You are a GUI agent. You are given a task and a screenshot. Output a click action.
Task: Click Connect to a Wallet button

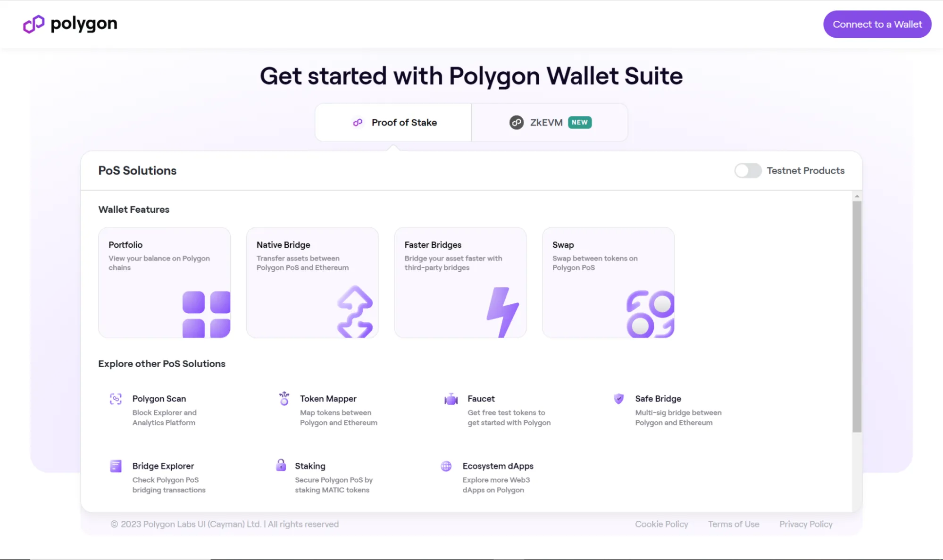(877, 25)
